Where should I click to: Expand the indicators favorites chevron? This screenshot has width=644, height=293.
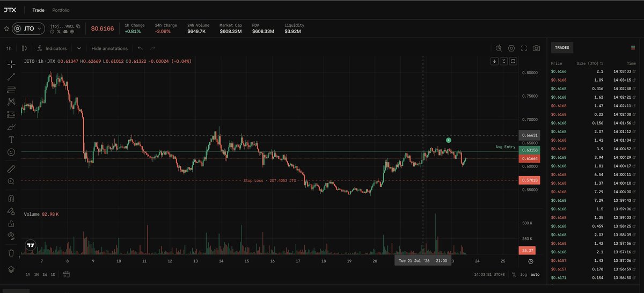pos(79,48)
